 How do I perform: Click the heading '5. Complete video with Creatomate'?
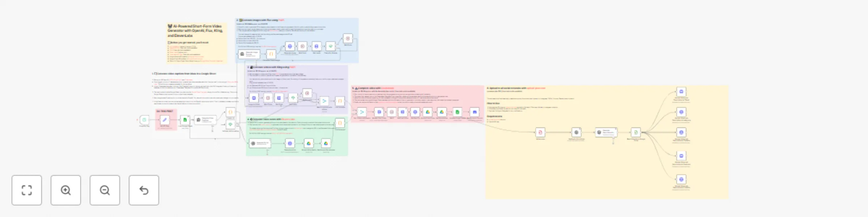(373, 88)
